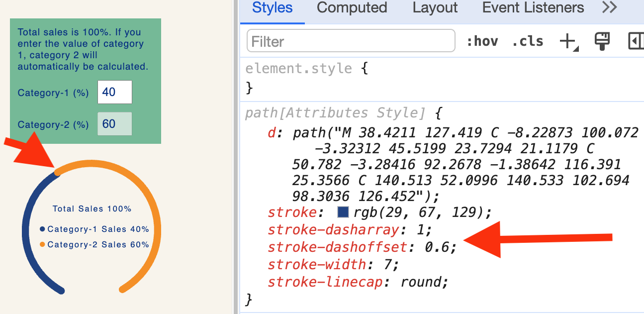644x314 pixels.
Task: Open the rendering emulation paintbrush icon
Action: (602, 41)
